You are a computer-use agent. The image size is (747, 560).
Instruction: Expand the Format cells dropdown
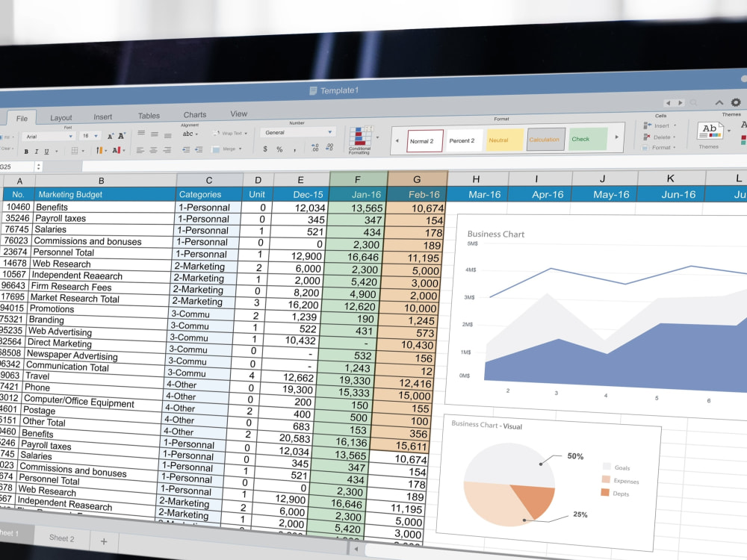(675, 147)
